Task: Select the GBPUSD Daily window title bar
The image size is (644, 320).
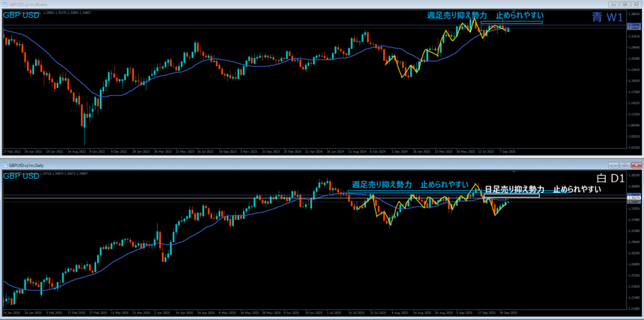Action: coord(252,164)
